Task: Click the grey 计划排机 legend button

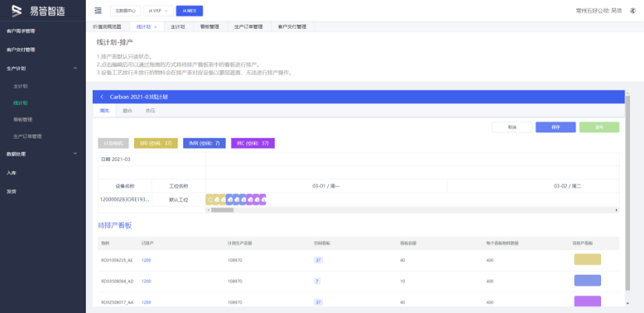Action: coord(113,143)
